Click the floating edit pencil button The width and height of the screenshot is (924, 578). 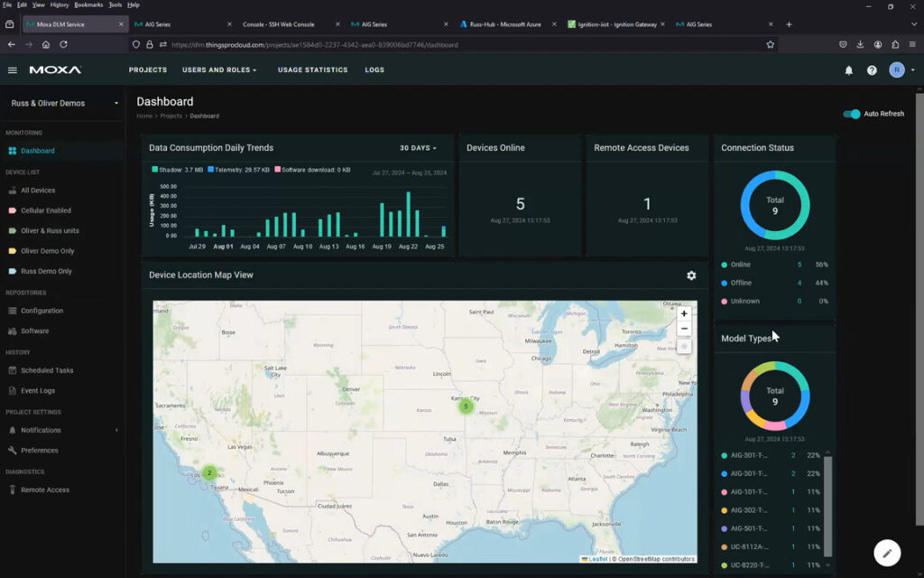[x=887, y=553]
